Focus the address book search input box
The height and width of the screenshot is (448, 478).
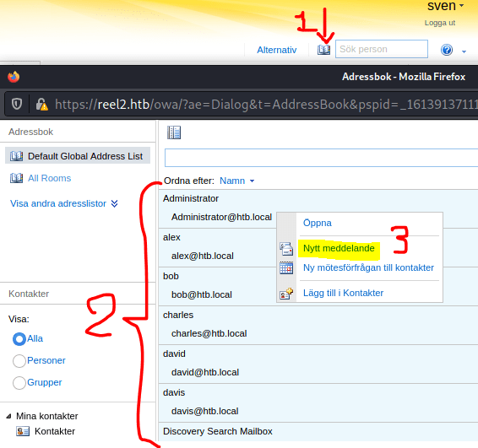(x=321, y=158)
